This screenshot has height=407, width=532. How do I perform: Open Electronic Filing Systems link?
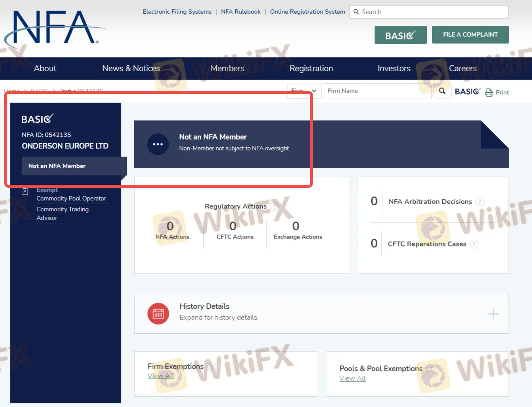point(177,12)
